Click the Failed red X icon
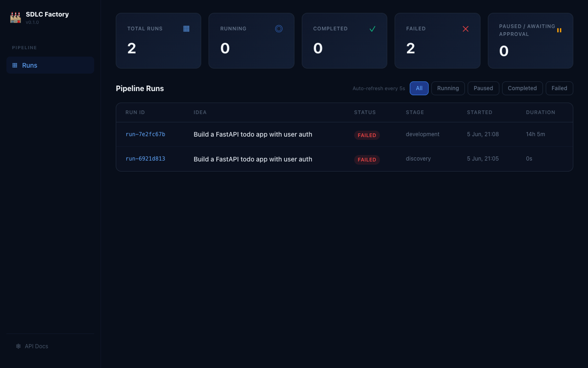This screenshot has width=588, height=368. tap(465, 29)
